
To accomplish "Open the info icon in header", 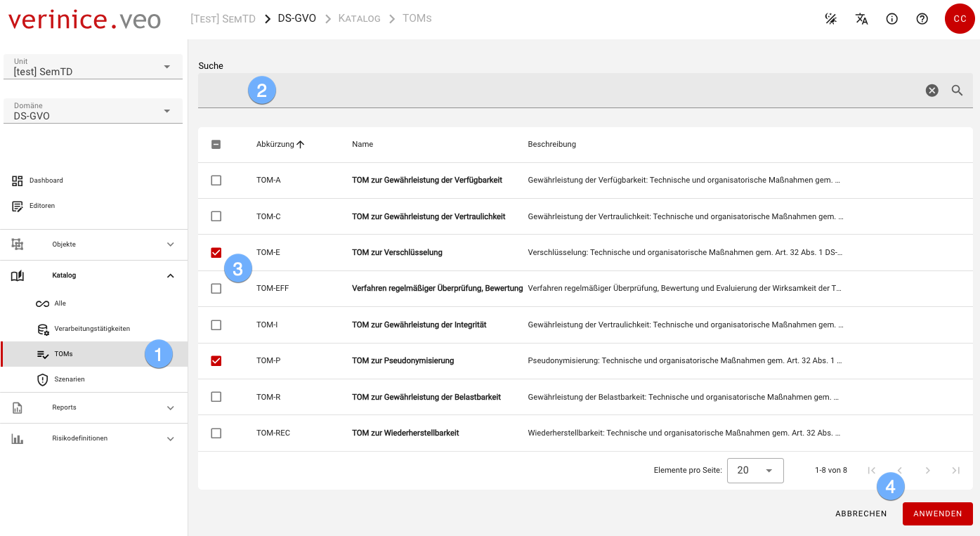I will point(891,19).
